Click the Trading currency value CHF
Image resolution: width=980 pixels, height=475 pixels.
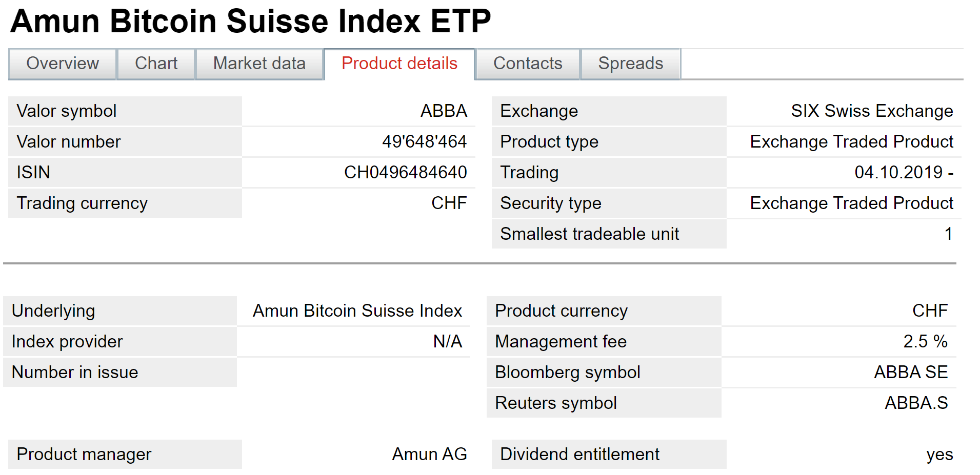coord(449,203)
